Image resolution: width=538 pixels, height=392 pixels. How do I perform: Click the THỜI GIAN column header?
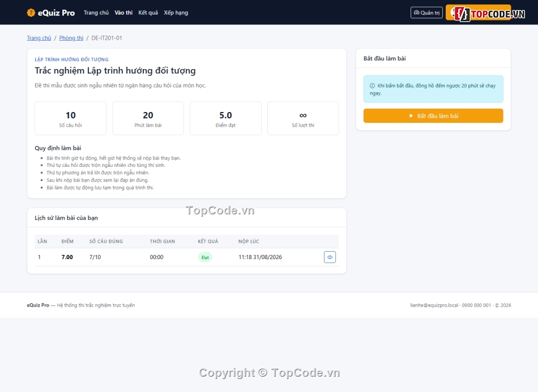pyautogui.click(x=163, y=241)
